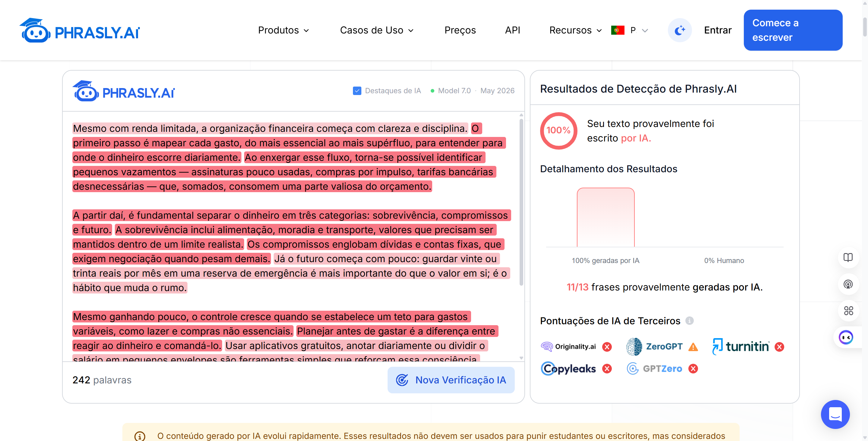Click the Originality.ai logo
This screenshot has height=441, width=868.
[568, 347]
